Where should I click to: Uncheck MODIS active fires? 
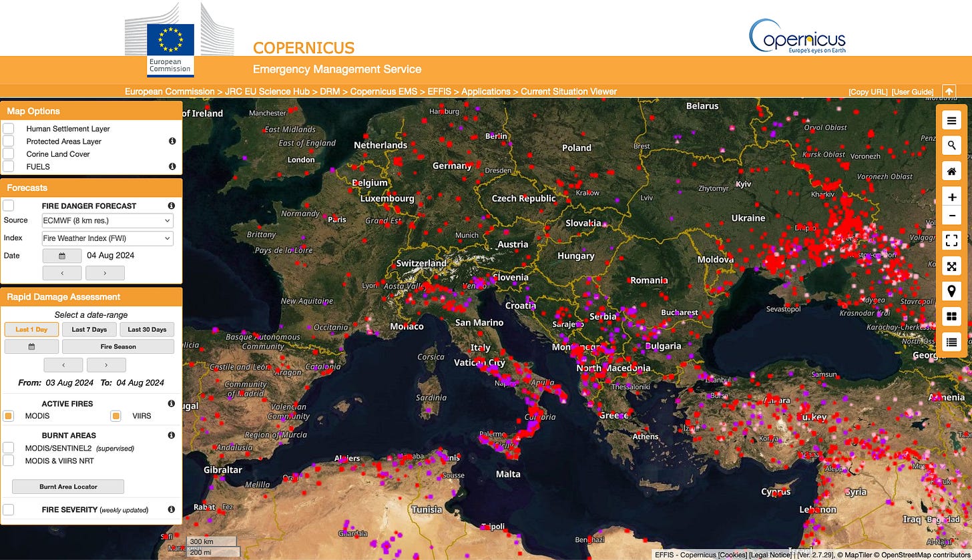9,416
